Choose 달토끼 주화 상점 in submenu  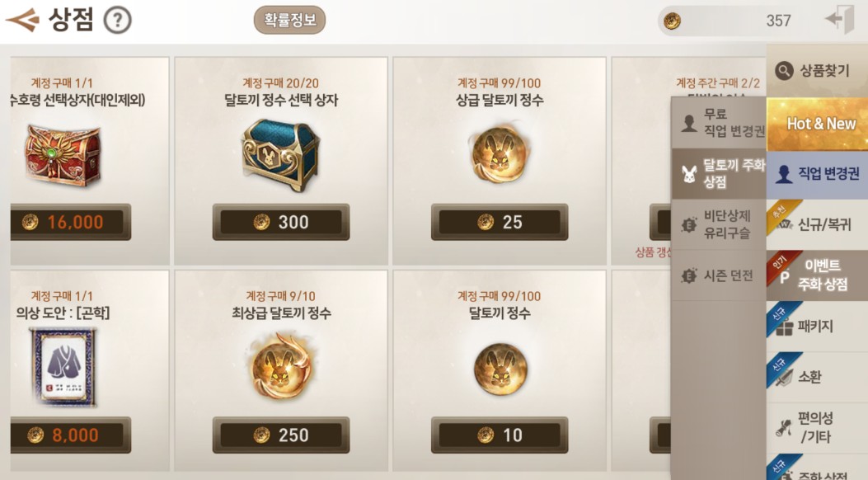point(719,174)
